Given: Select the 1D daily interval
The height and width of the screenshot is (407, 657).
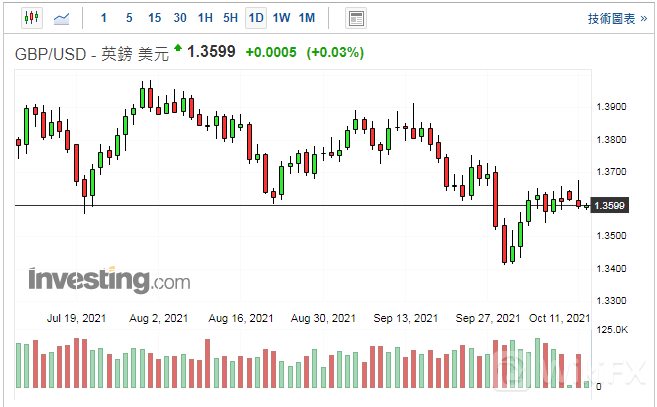Looking at the screenshot, I should tap(256, 18).
